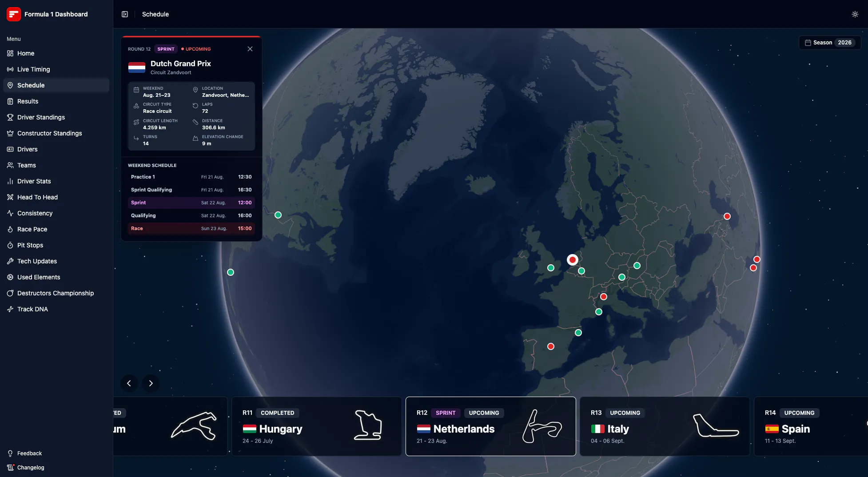Click the Tech Updates wrench icon
The width and height of the screenshot is (868, 477).
pos(10,261)
